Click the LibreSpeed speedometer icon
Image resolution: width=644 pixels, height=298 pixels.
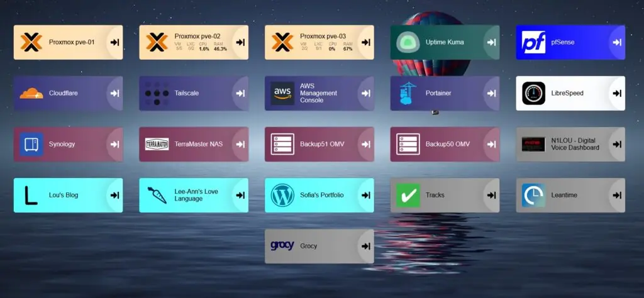pos(533,93)
